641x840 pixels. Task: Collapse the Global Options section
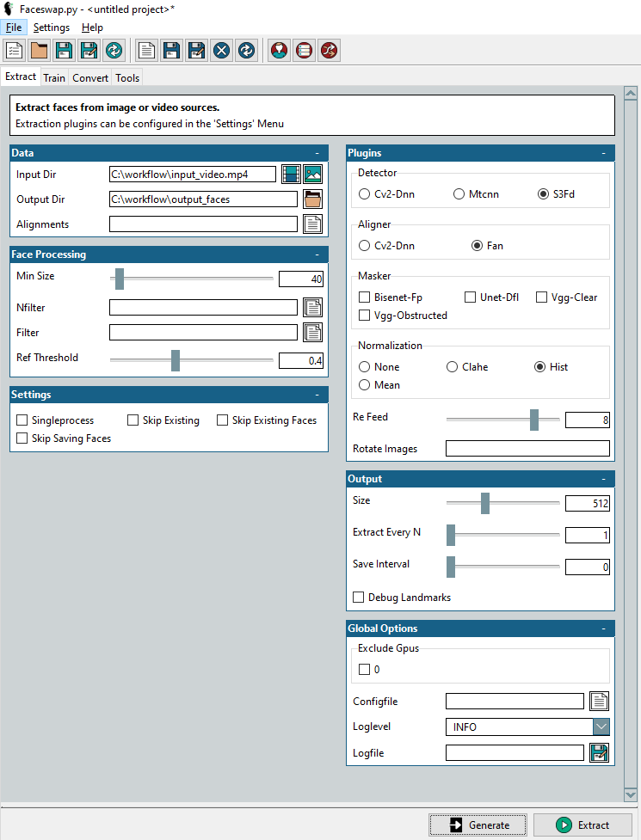point(603,628)
